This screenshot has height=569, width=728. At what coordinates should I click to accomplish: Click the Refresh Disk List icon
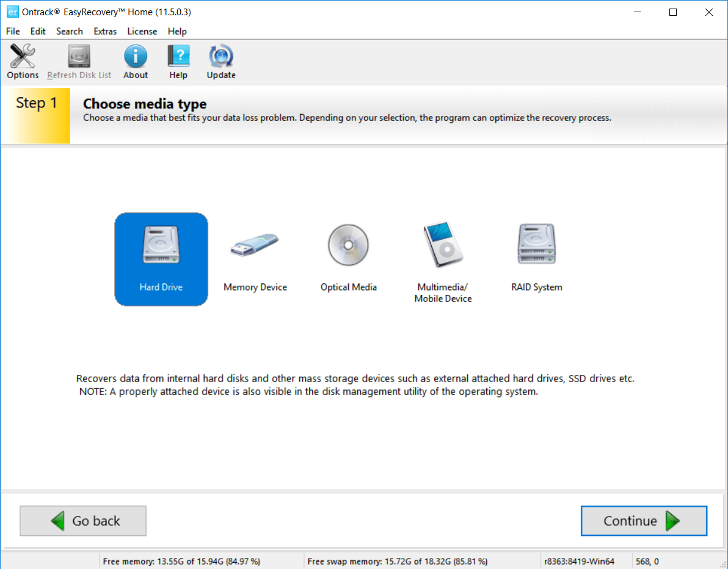[78, 61]
